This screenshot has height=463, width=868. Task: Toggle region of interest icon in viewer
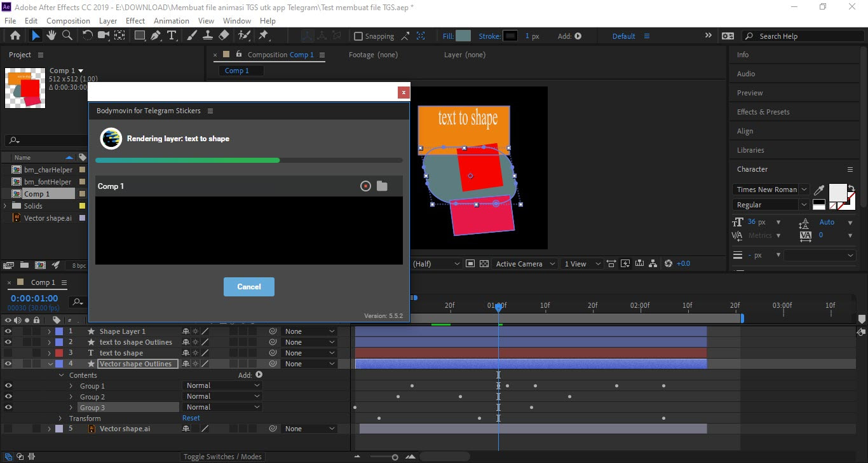[x=470, y=263]
